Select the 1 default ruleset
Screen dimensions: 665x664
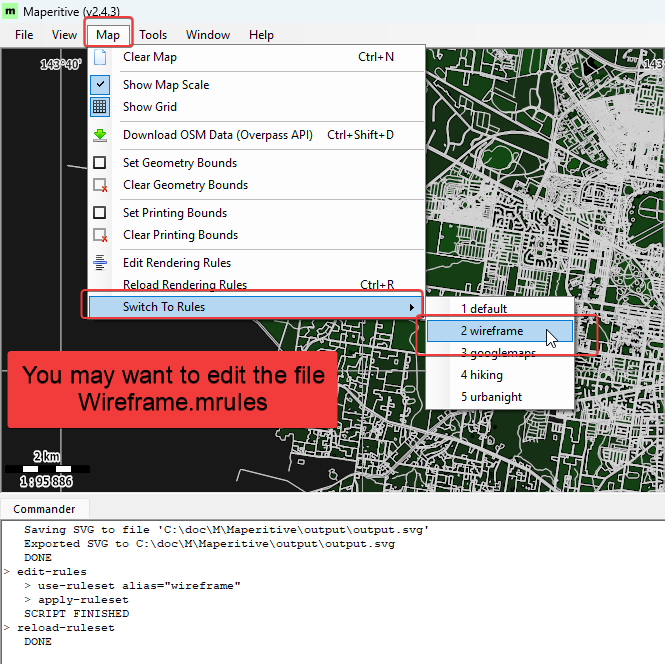pyautogui.click(x=500, y=309)
